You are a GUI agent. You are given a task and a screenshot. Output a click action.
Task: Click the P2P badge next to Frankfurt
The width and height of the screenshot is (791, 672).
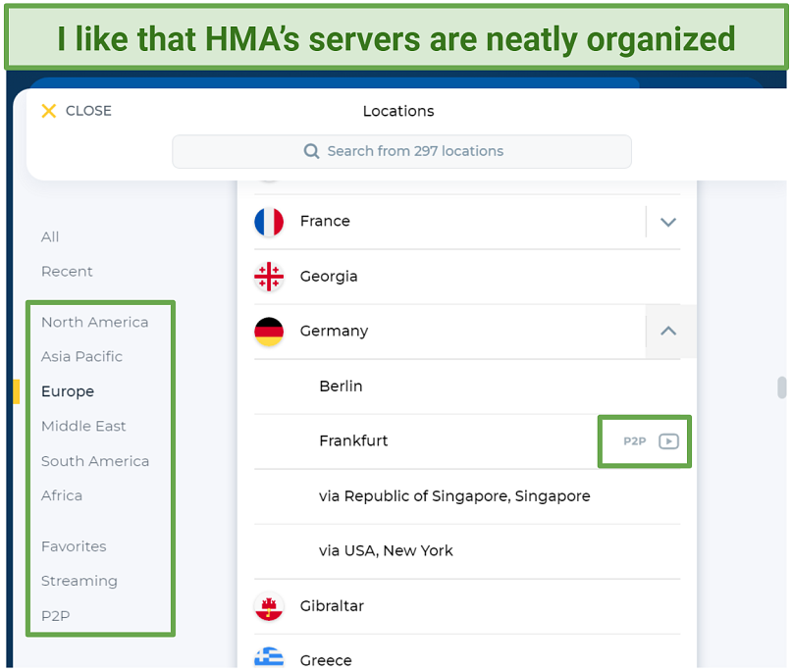tap(635, 441)
